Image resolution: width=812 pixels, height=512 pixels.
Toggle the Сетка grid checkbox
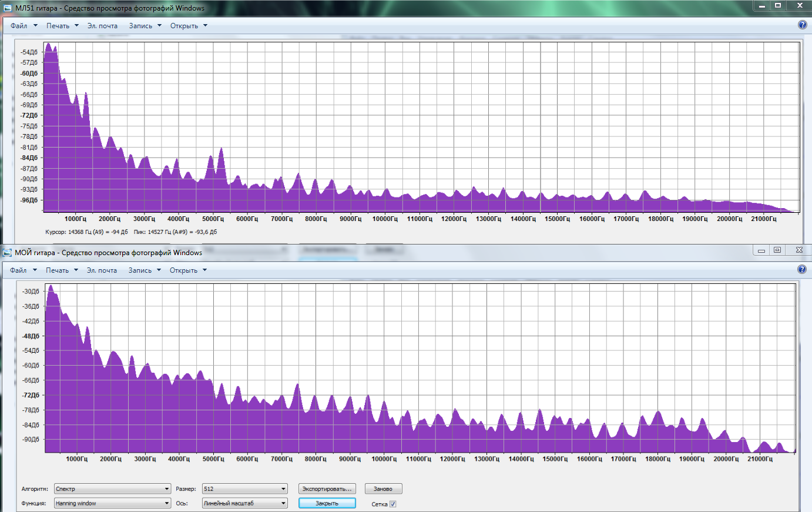[393, 504]
